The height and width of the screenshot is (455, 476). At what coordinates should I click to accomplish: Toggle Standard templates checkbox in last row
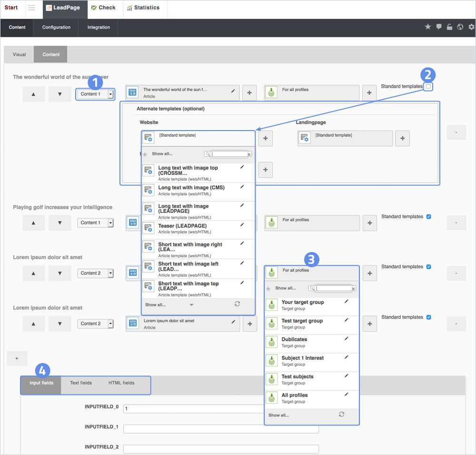pos(428,317)
